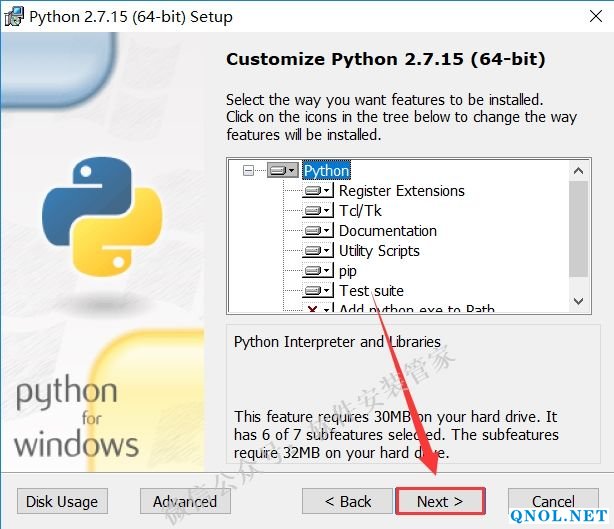Click the Python setup icon in the title bar

coord(14,16)
